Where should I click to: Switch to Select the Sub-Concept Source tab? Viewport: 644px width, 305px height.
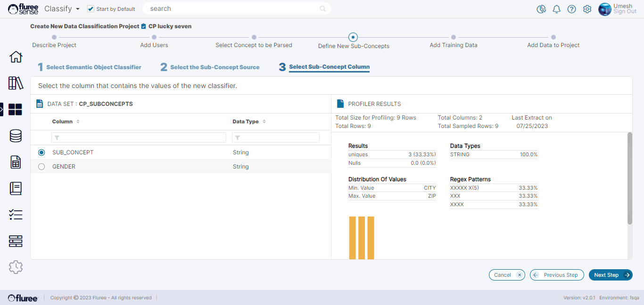click(215, 67)
